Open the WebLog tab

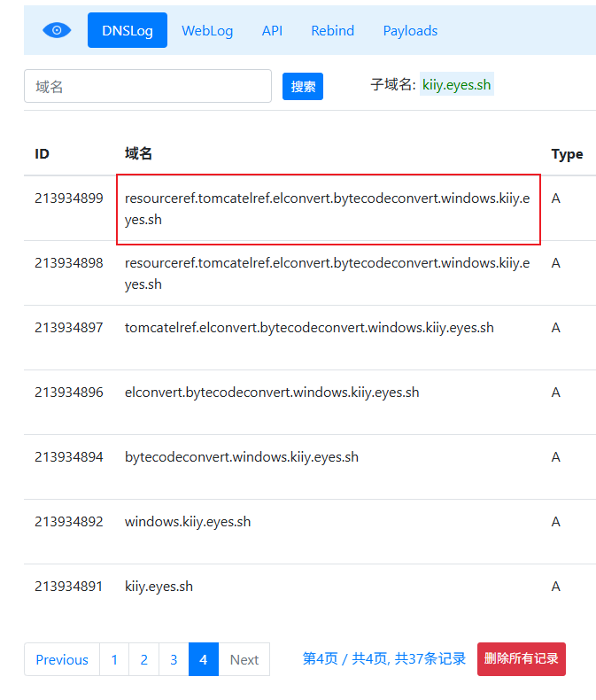point(207,30)
